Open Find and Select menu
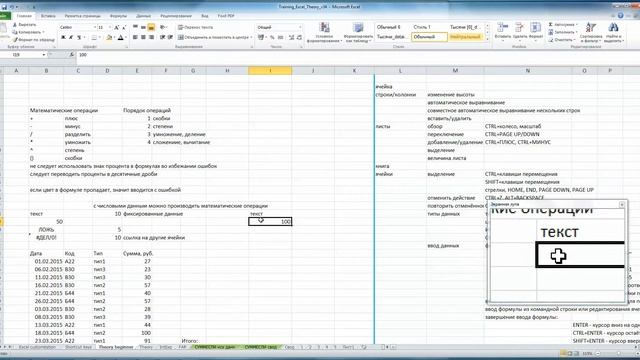This screenshot has height=360, width=640. pos(613,33)
